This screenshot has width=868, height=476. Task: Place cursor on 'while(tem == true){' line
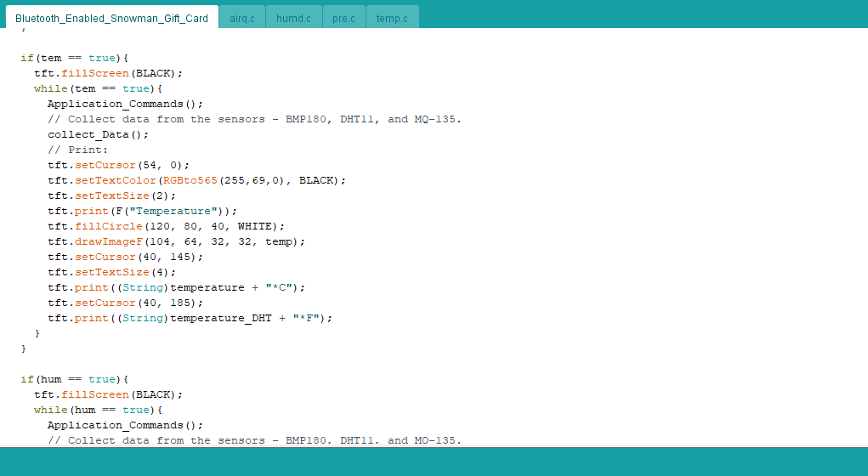tap(98, 88)
